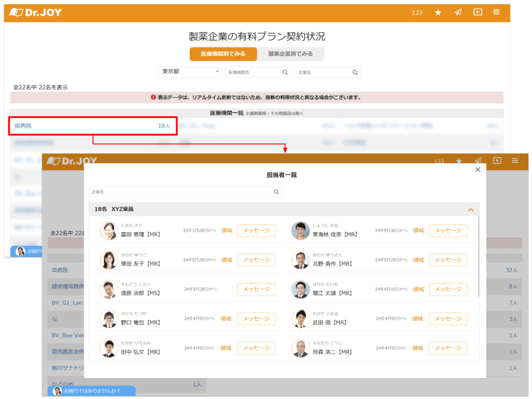Click the star favorites icon in top header
The image size is (532, 399).
438,12
